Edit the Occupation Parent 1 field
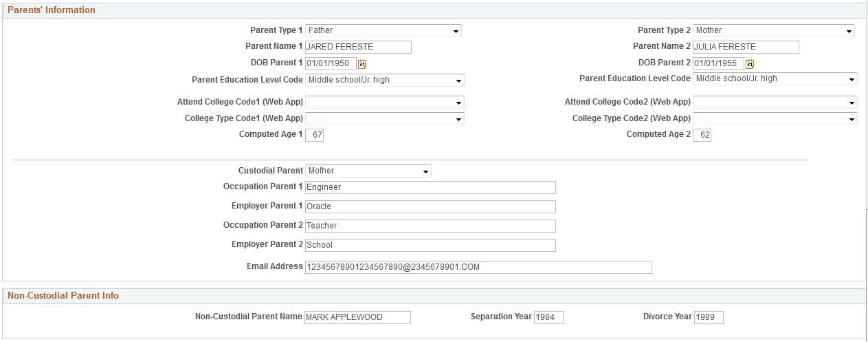868x342 pixels. pos(430,187)
